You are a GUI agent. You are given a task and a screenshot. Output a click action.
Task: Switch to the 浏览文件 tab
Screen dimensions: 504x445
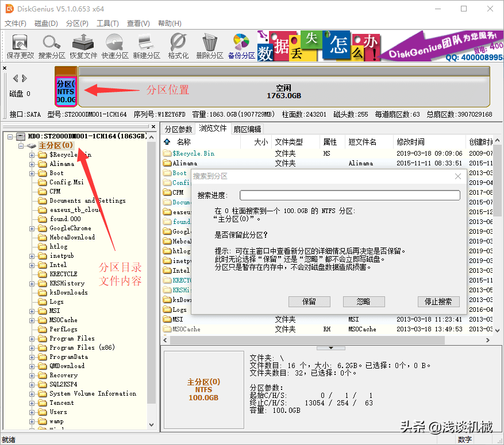tap(213, 129)
